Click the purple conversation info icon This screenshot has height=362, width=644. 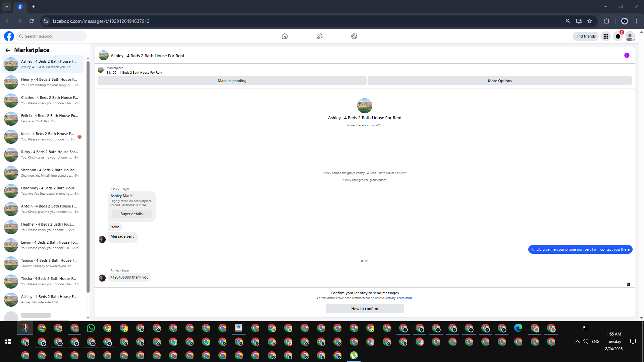[x=627, y=56]
